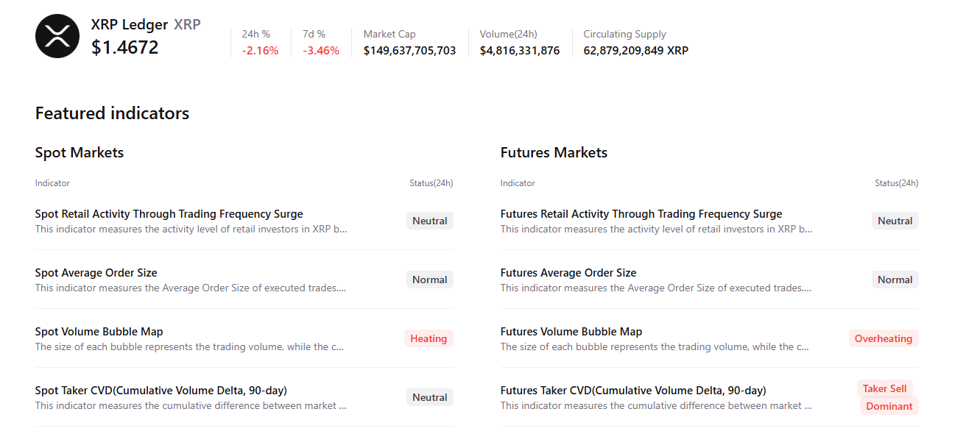Open Spot Volume Bubble Map indicator
980x434 pixels.
[x=99, y=332]
